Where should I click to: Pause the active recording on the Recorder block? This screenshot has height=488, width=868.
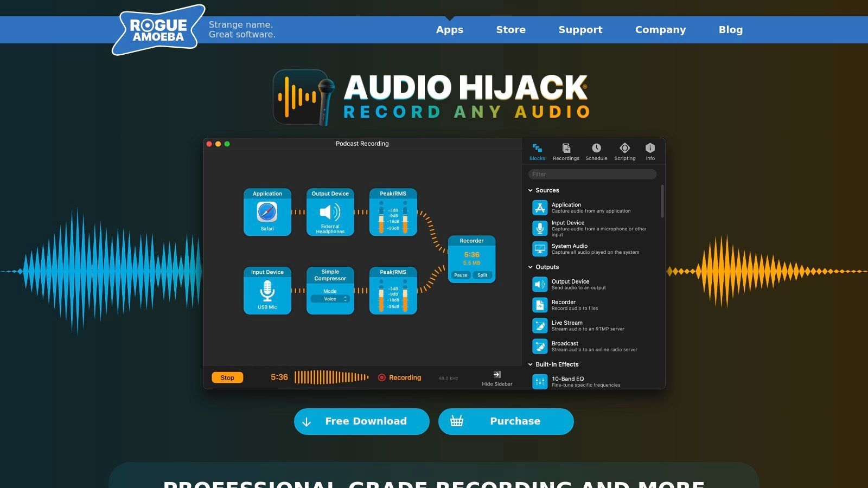pyautogui.click(x=461, y=275)
